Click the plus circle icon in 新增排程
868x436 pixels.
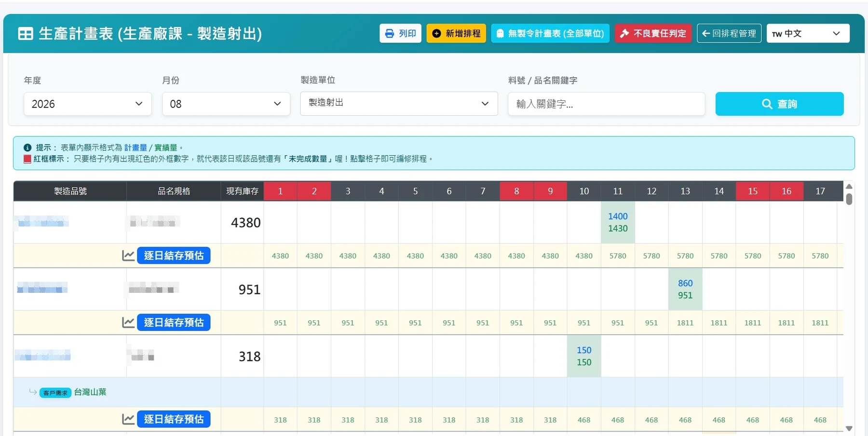pos(436,33)
